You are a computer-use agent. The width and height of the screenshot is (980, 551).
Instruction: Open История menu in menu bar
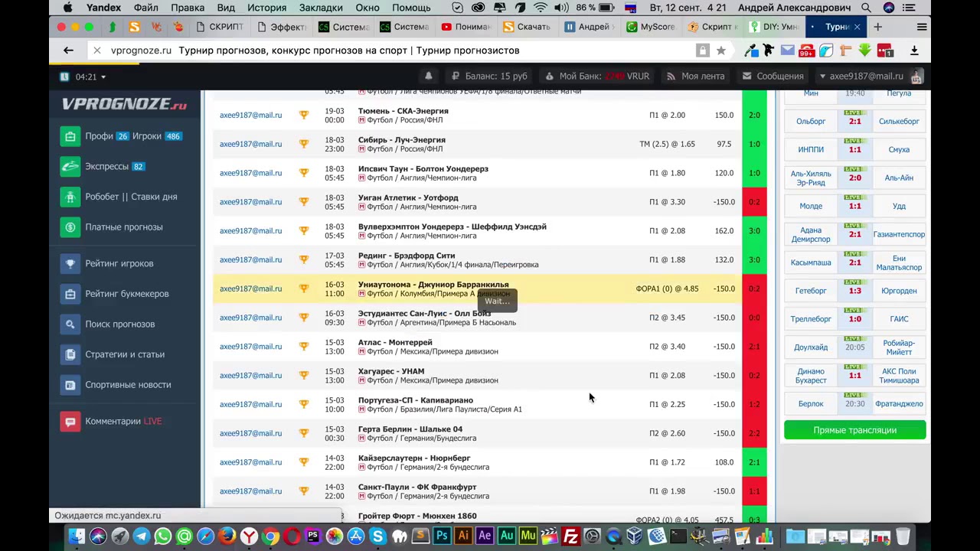(266, 8)
